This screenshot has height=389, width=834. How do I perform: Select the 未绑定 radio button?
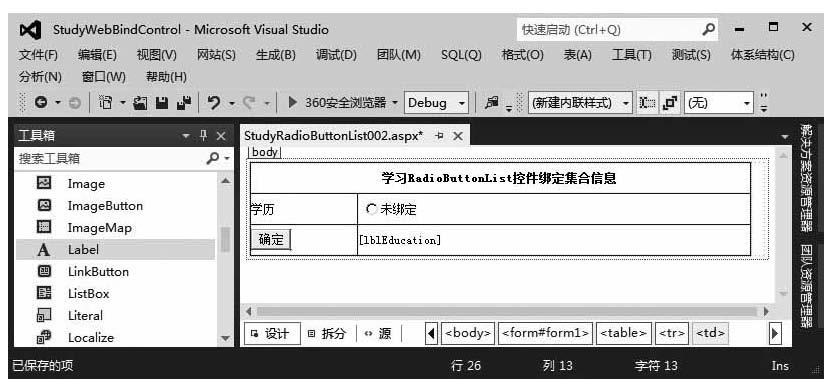coord(371,210)
